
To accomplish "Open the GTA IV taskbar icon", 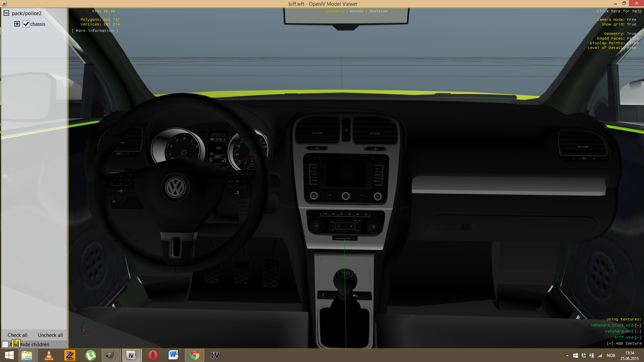I will 215,355.
